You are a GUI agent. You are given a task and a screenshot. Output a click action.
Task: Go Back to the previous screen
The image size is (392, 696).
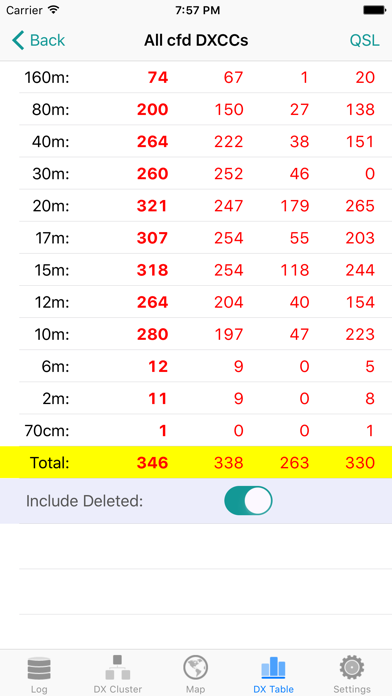tap(38, 40)
